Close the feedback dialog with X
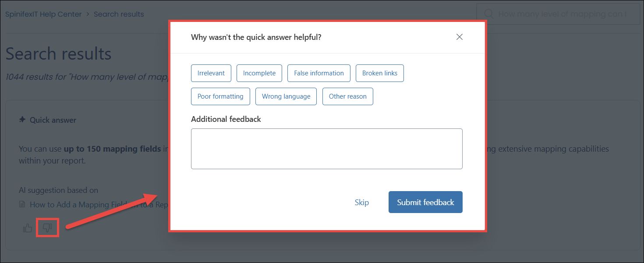The image size is (644, 263). click(x=460, y=37)
